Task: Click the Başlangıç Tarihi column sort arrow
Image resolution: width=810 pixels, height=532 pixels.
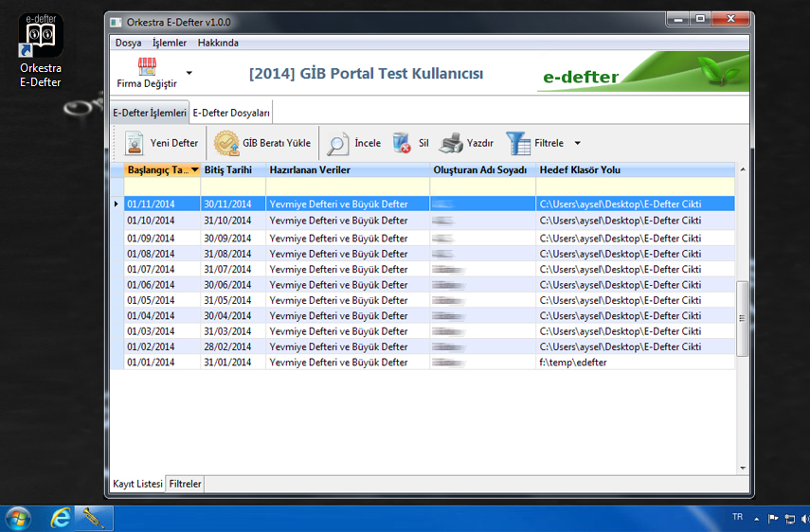Action: tap(195, 169)
